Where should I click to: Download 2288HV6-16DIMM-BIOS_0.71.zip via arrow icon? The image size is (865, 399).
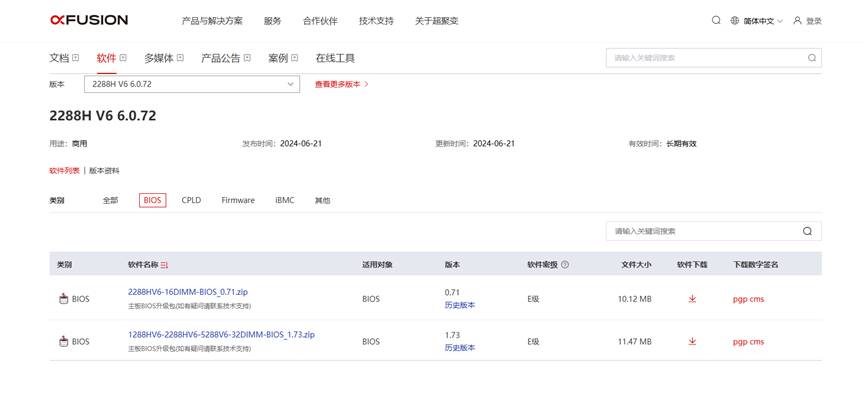click(692, 299)
